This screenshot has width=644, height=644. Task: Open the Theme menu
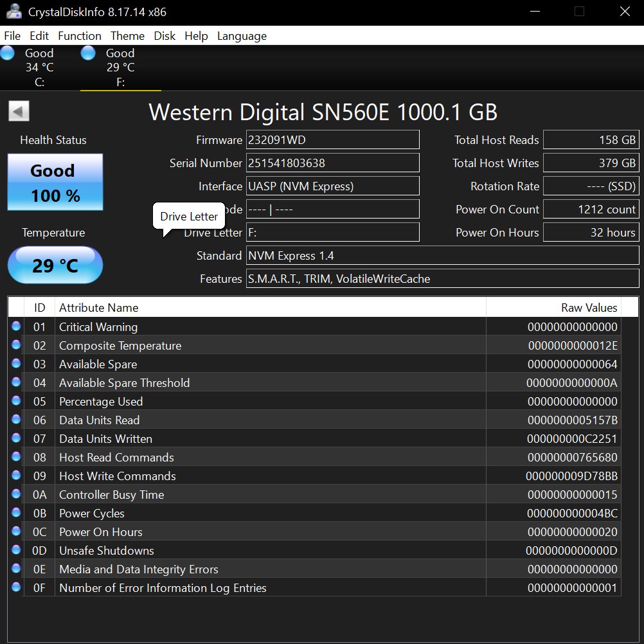click(127, 36)
